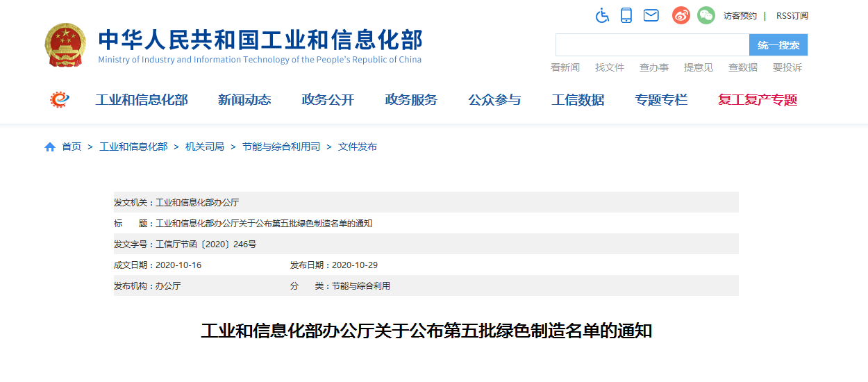Viewport: 868px width, 382px height.
Task: Click the national emblem logo
Action: pyautogui.click(x=66, y=45)
